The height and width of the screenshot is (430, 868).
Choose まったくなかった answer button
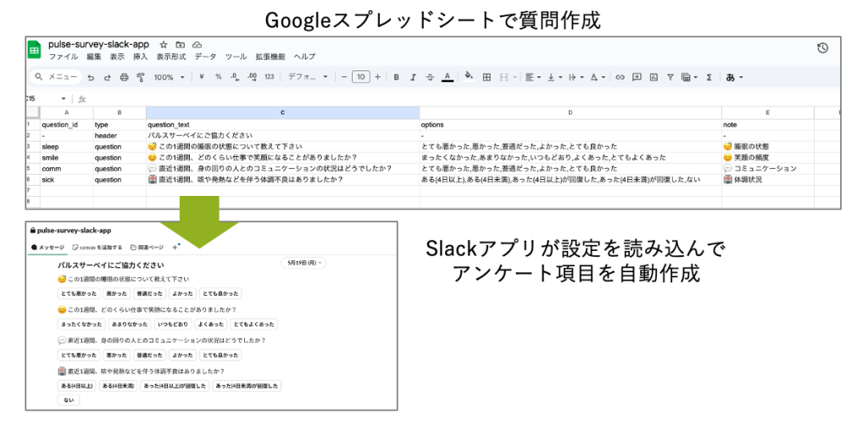80,325
